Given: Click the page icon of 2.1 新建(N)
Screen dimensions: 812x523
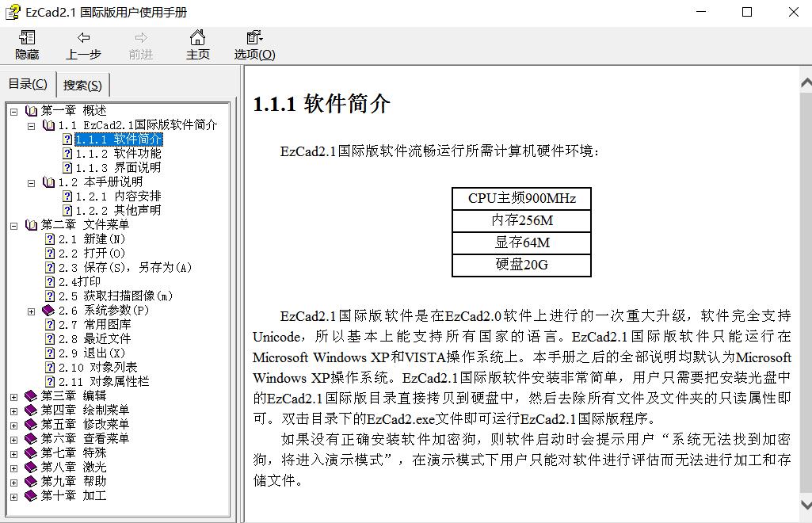Looking at the screenshot, I should (x=50, y=239).
